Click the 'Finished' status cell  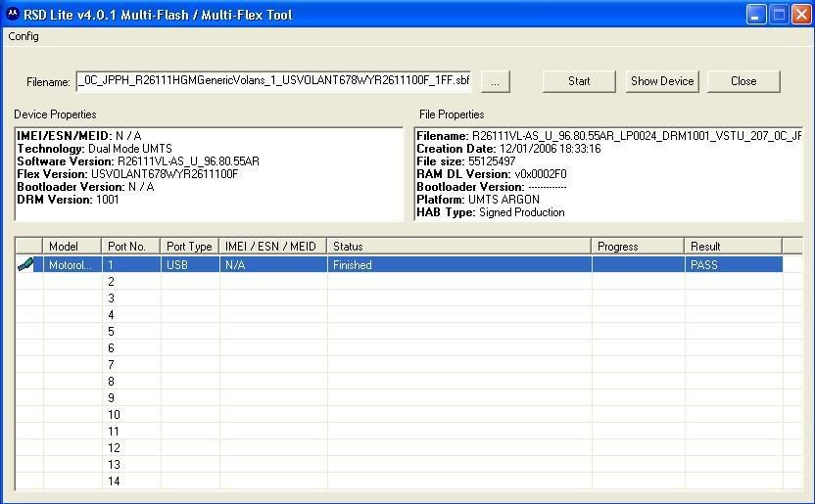coord(459,264)
